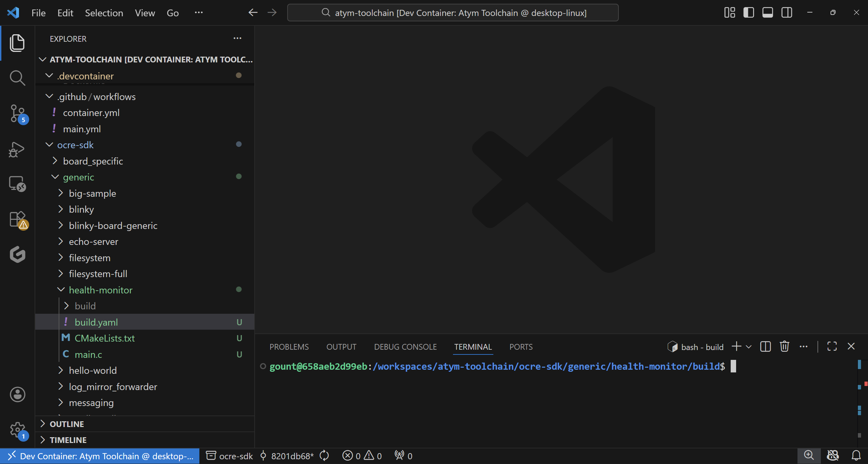Synchronize changes on branch 8201db68
Image resolution: width=868 pixels, height=464 pixels.
[x=324, y=456]
